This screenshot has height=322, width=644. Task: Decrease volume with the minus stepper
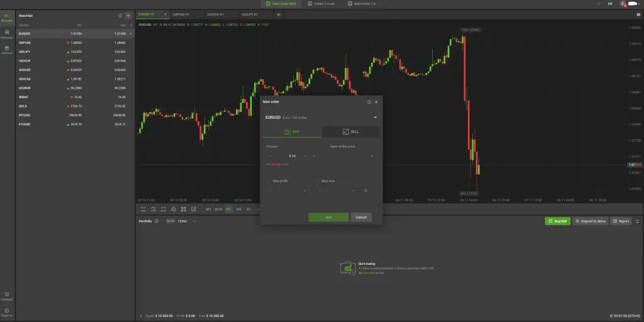point(270,156)
